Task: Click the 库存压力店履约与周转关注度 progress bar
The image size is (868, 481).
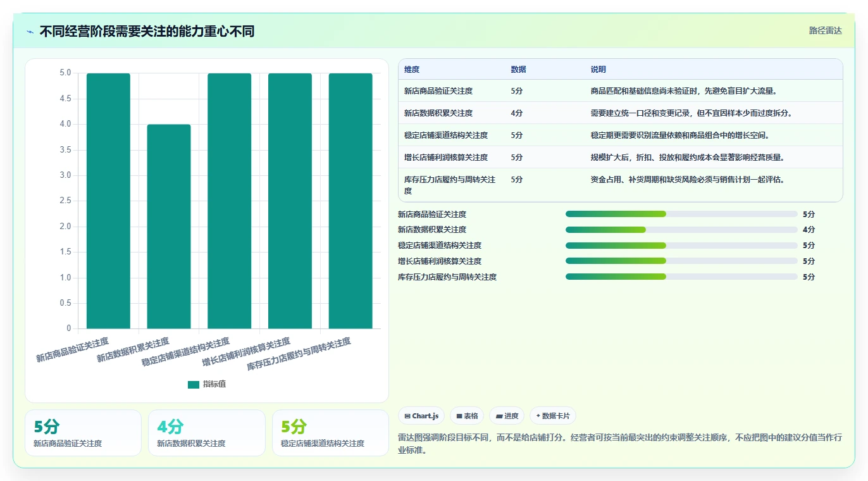Action: click(681, 277)
